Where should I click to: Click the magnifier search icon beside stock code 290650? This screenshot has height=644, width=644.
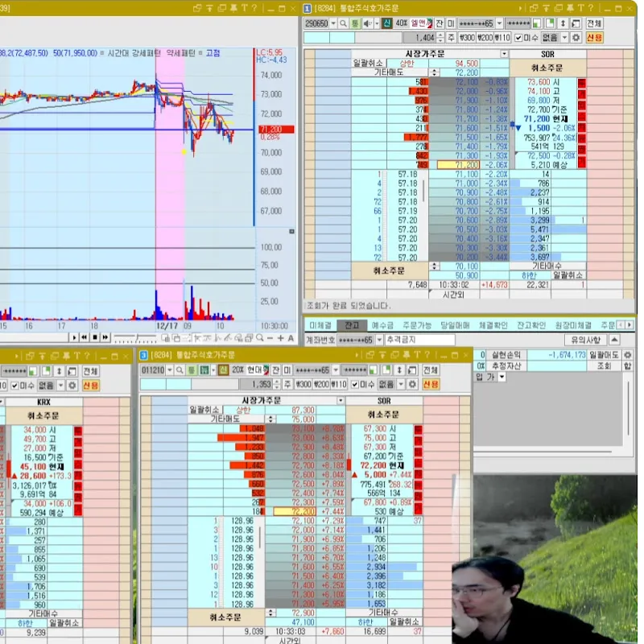click(344, 23)
